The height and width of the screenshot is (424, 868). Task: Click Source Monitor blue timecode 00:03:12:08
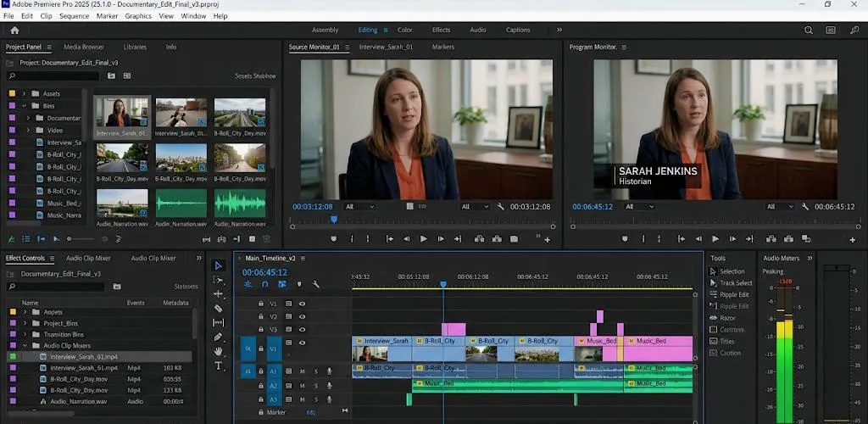[313, 206]
